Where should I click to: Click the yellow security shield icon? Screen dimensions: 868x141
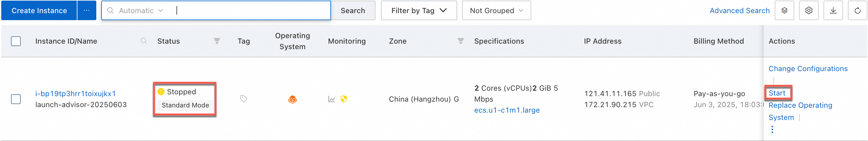(x=344, y=99)
